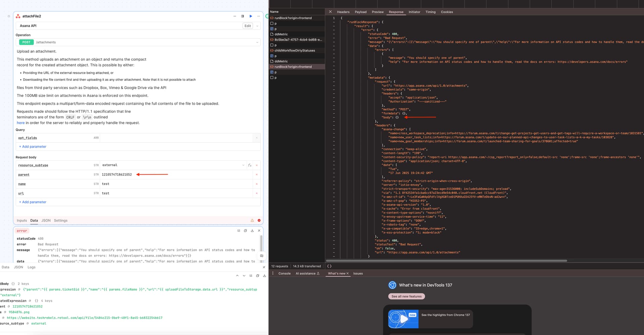Select the childWorkflowDirtyStatuses request
The height and width of the screenshot is (335, 644).
(297, 51)
